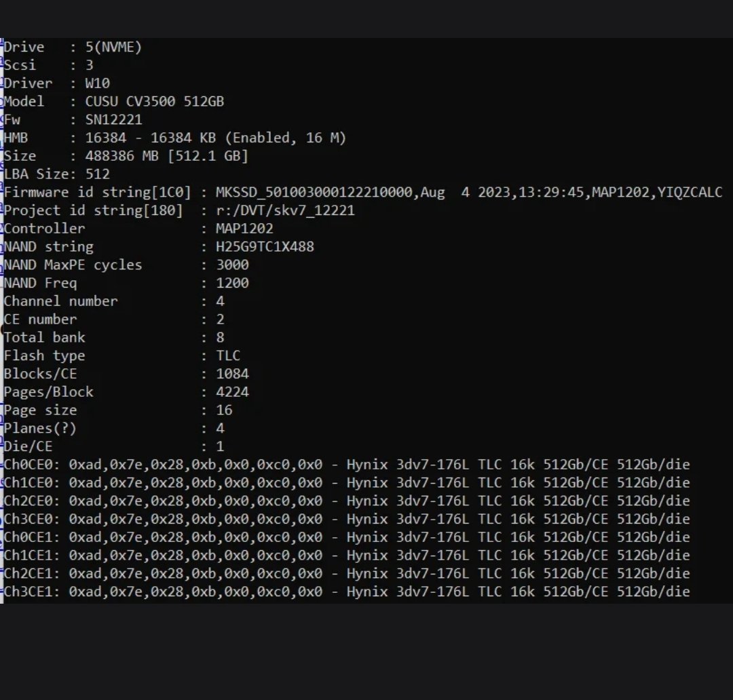Click the Pages/Block 4224 value

pos(232,392)
